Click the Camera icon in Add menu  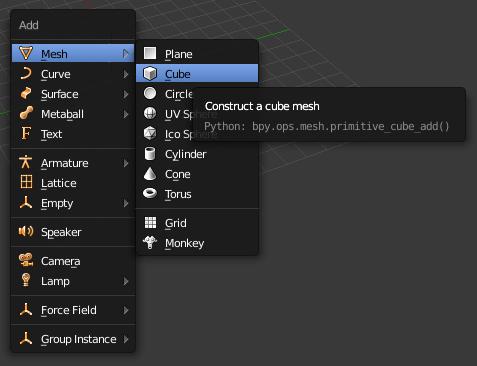click(x=26, y=260)
